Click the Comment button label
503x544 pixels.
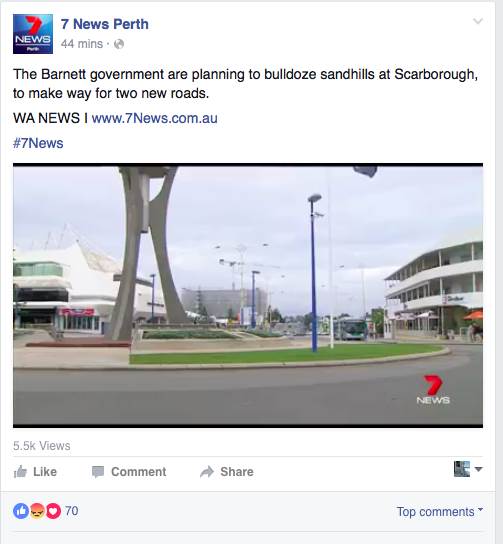tap(138, 472)
